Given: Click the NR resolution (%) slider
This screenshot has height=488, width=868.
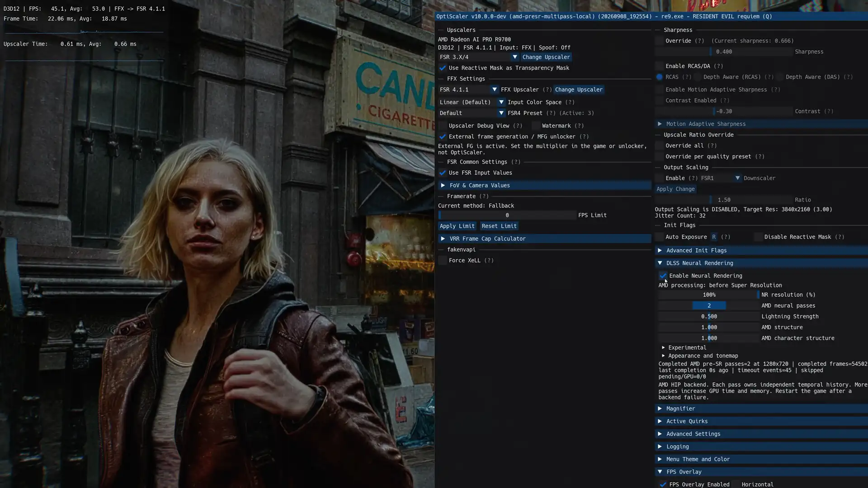Looking at the screenshot, I should 709,295.
